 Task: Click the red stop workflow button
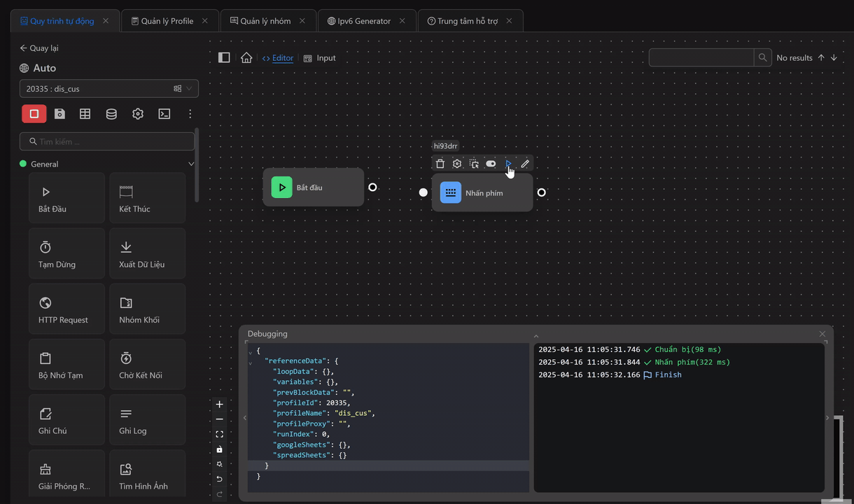(34, 113)
